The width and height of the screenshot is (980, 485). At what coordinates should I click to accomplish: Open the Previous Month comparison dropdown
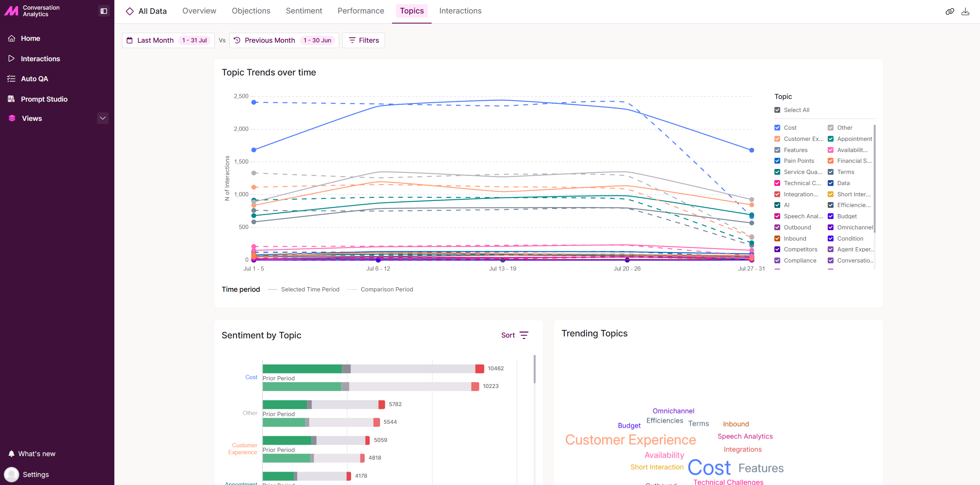tap(284, 40)
